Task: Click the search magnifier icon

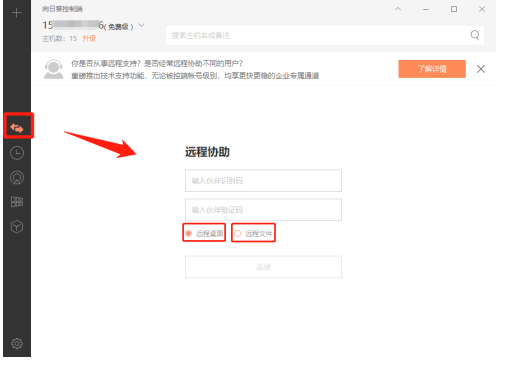Action: coord(475,35)
